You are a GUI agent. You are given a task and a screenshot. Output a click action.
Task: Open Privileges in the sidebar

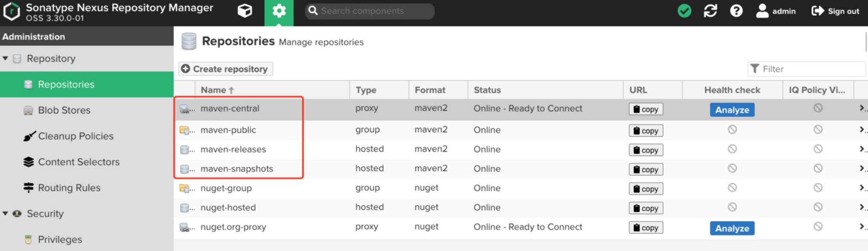coord(87,239)
